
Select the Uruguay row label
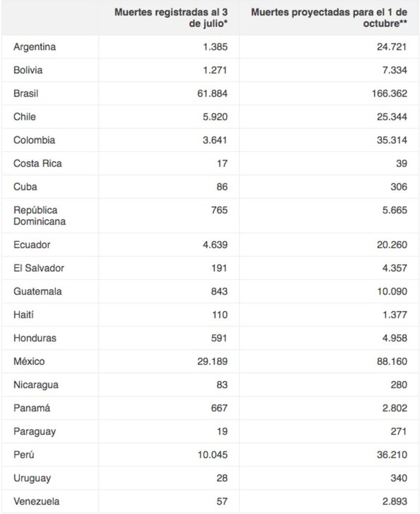32,478
